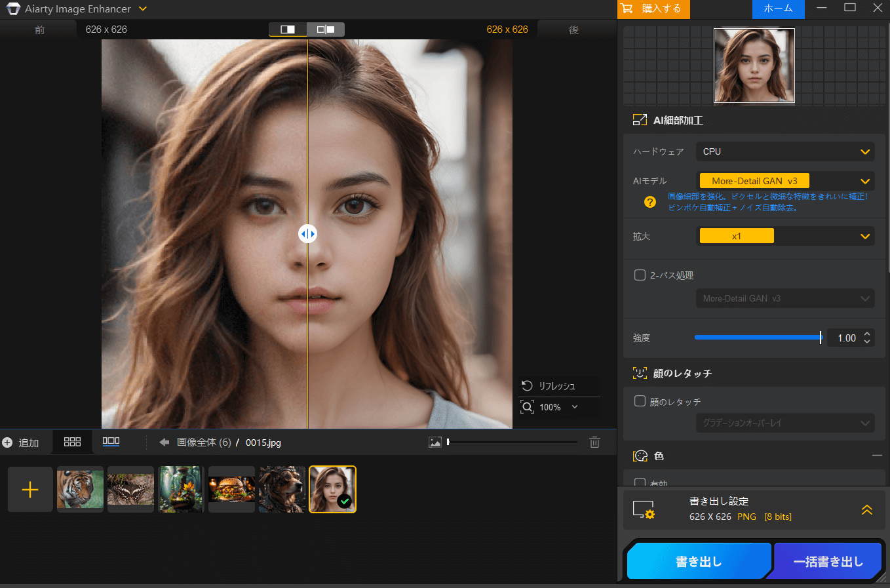
Task: Switch to filmstrip view icon
Action: (111, 442)
